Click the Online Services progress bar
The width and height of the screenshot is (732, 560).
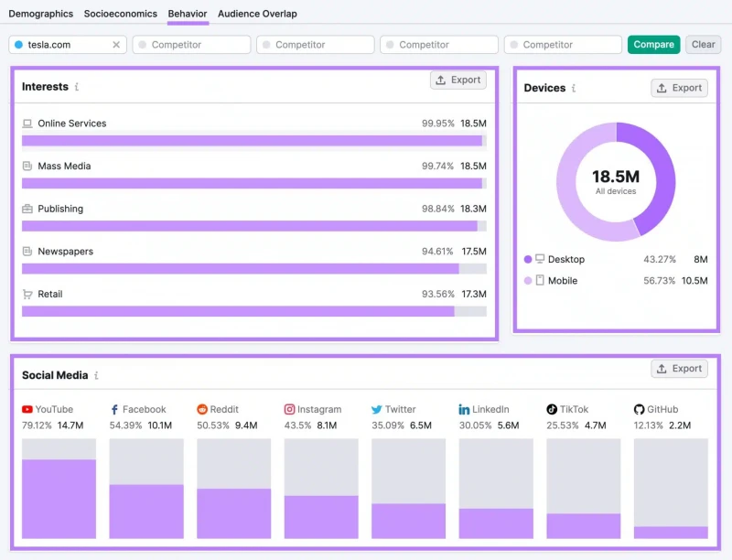pos(254,141)
